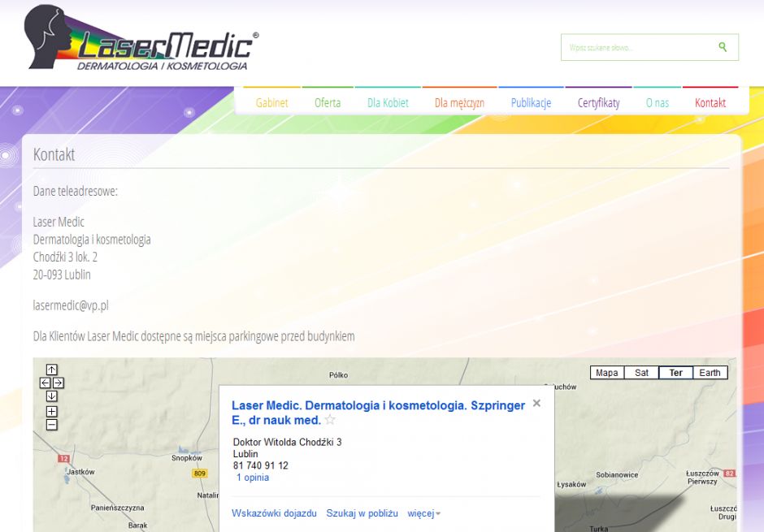
Task: Click the 'Dane teleadresowe:' label
Action: 76,191
